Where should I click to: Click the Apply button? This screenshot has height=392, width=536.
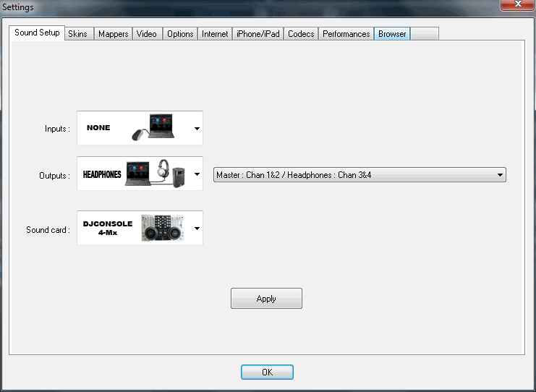[x=266, y=299]
